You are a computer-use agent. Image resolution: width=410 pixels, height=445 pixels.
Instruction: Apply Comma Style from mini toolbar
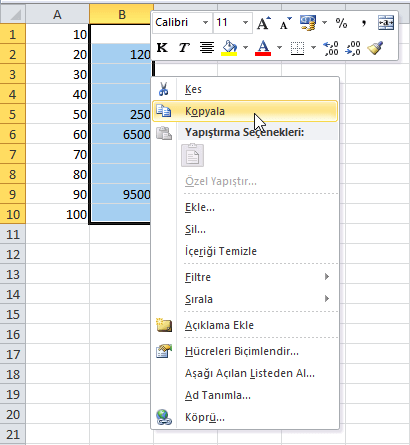point(364,23)
